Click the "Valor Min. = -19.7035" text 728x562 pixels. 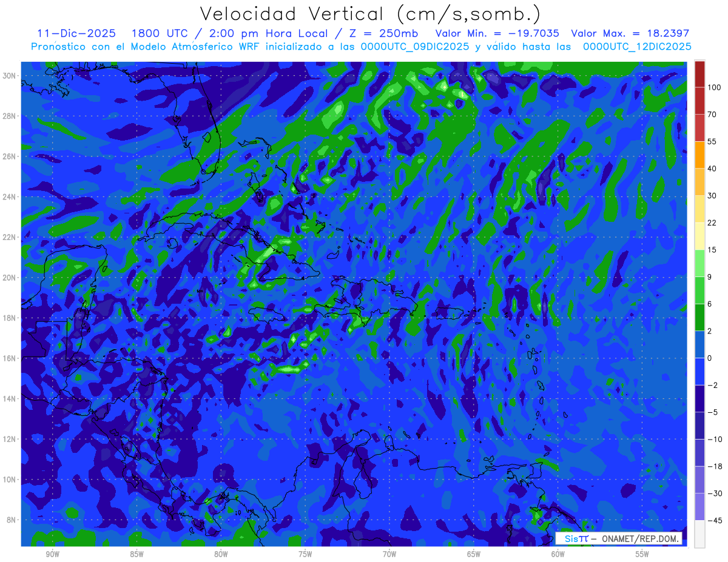point(497,33)
